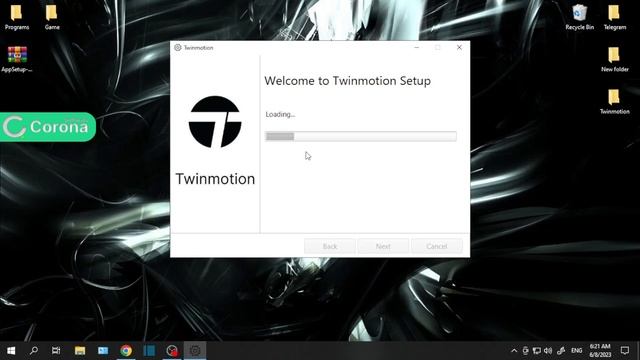Click the Loading... status text

(280, 114)
